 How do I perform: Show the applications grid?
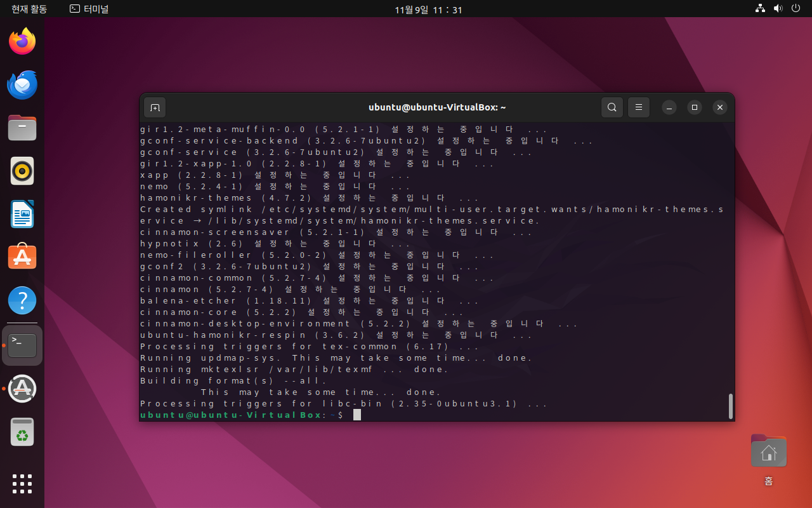(22, 483)
